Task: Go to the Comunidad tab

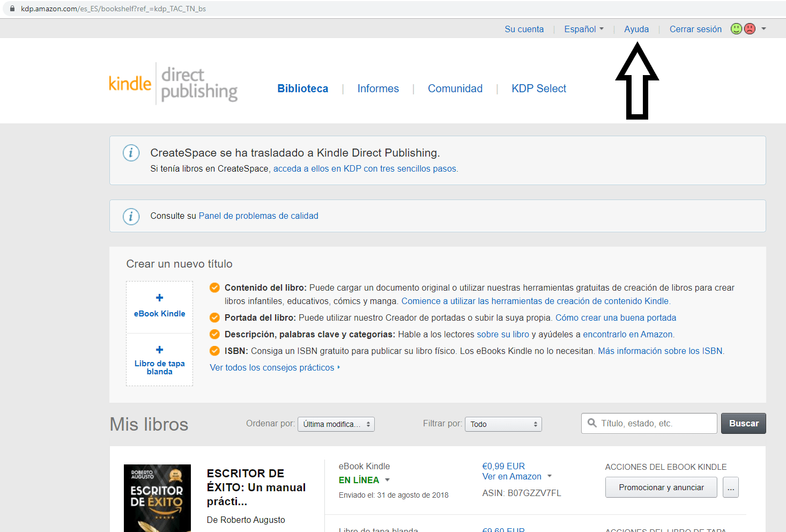Action: [455, 88]
